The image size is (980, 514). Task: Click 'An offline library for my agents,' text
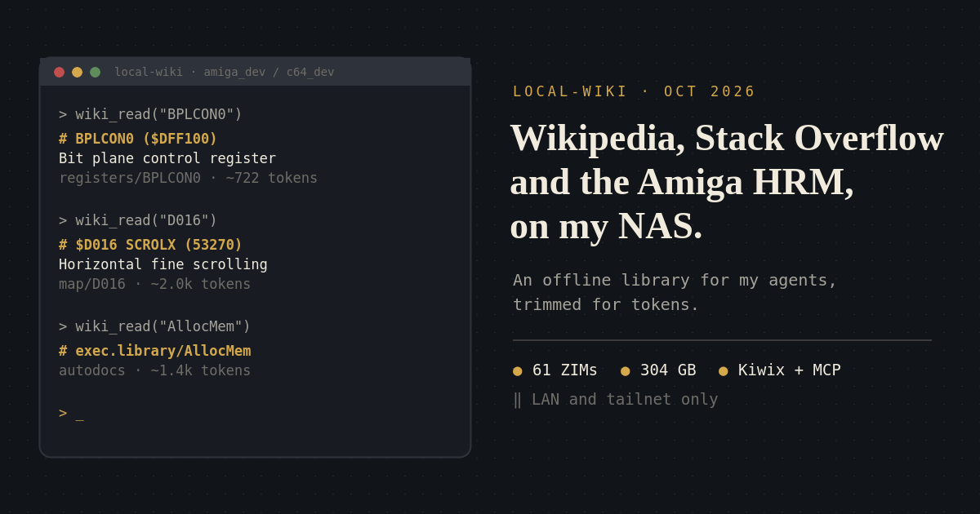pos(675,280)
